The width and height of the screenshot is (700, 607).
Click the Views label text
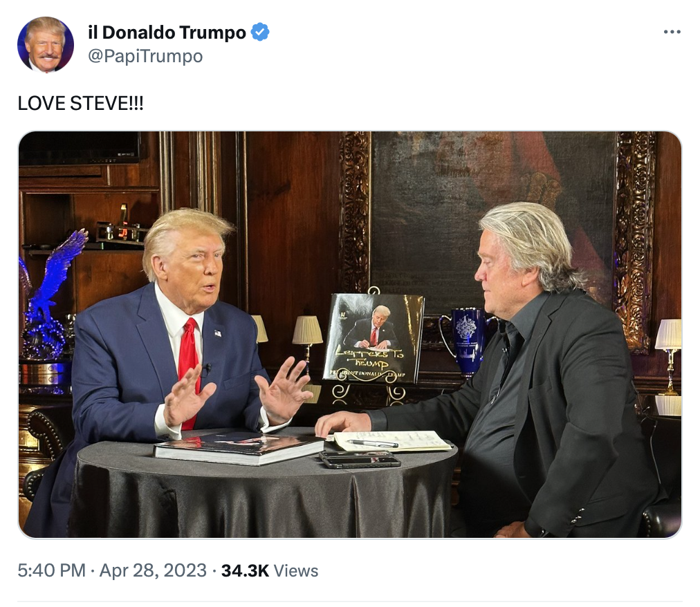[295, 570]
